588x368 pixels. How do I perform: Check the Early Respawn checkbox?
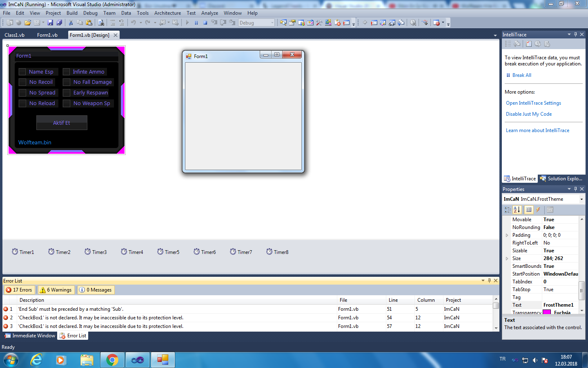tap(67, 93)
